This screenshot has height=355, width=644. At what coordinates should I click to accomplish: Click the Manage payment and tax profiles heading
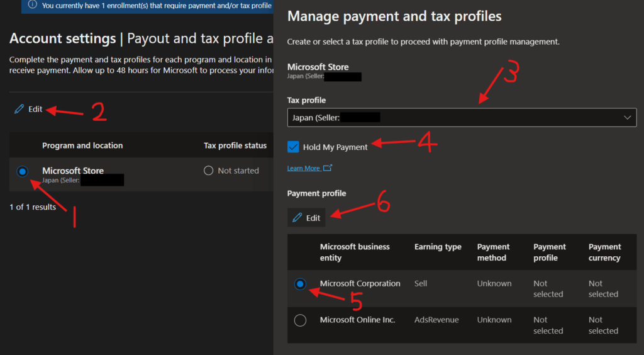[394, 16]
